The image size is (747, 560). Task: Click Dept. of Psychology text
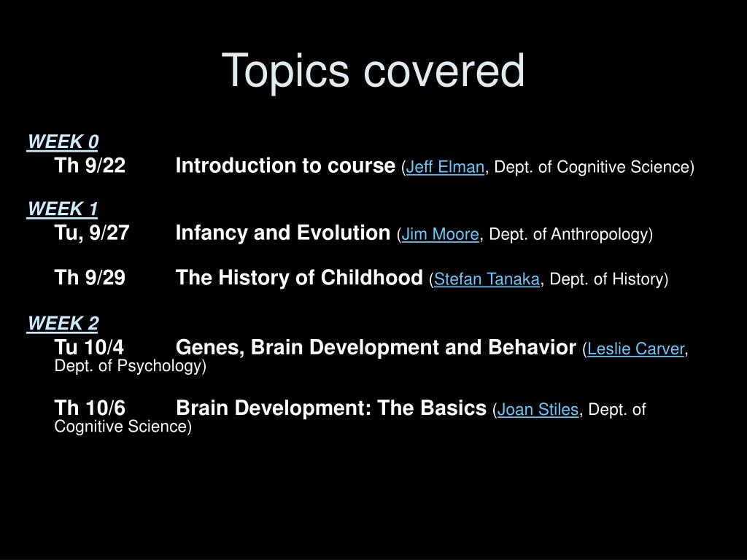coord(128,366)
